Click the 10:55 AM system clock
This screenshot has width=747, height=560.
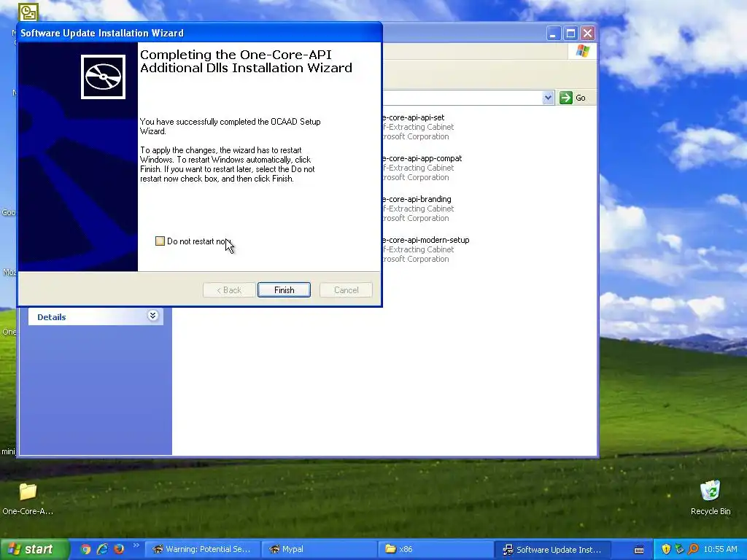720,549
